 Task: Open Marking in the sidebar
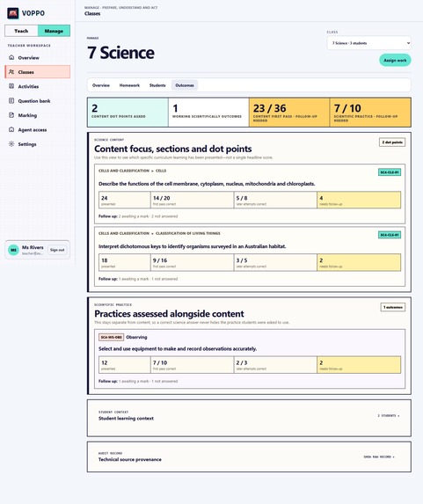coord(38,115)
